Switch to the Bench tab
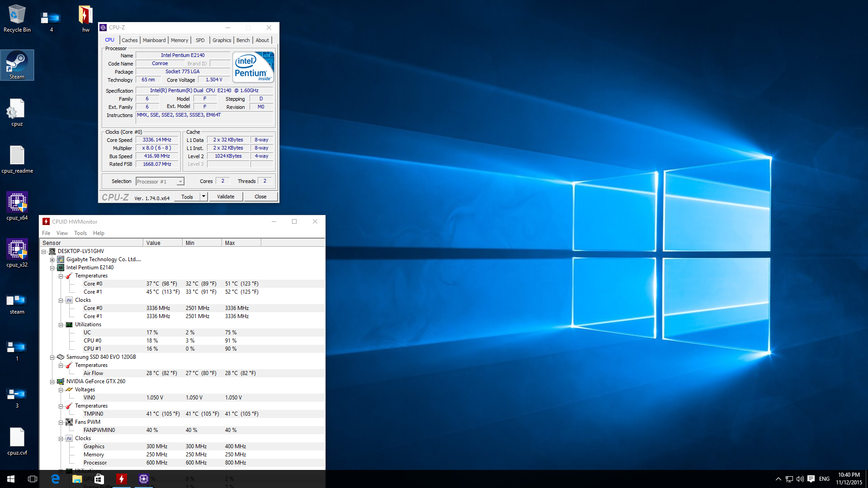 243,40
